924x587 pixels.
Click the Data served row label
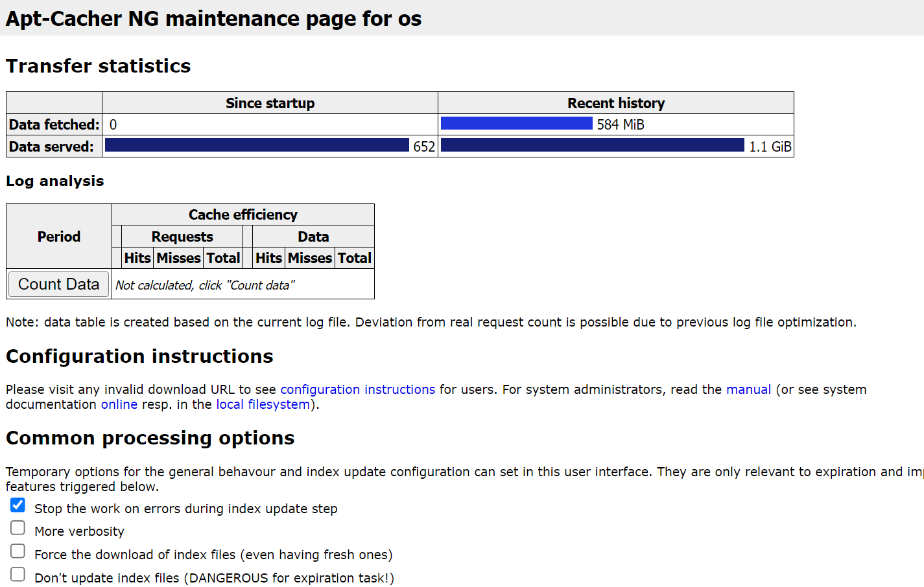(54, 146)
